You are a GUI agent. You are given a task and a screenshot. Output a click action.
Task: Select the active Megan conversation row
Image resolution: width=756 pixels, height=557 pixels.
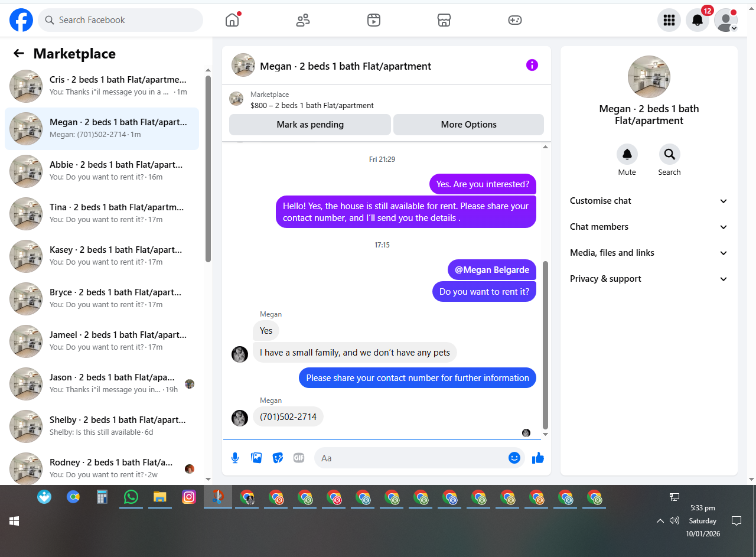[102, 129]
